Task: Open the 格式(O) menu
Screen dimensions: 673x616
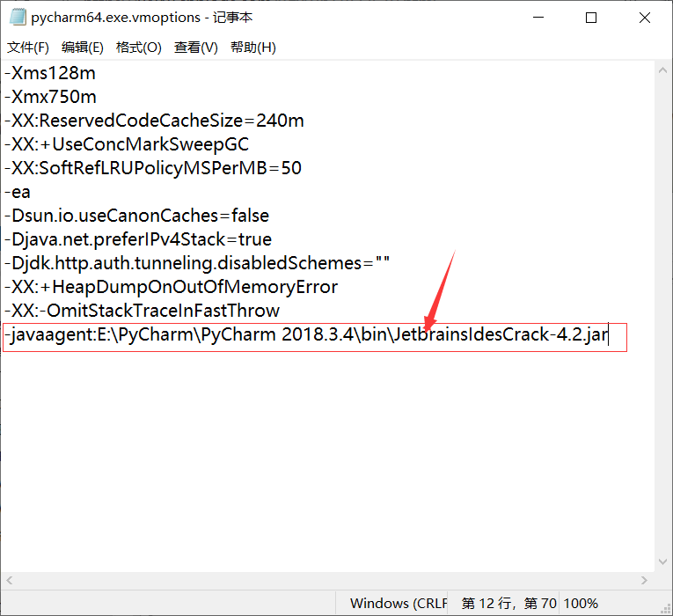Action: coord(139,48)
